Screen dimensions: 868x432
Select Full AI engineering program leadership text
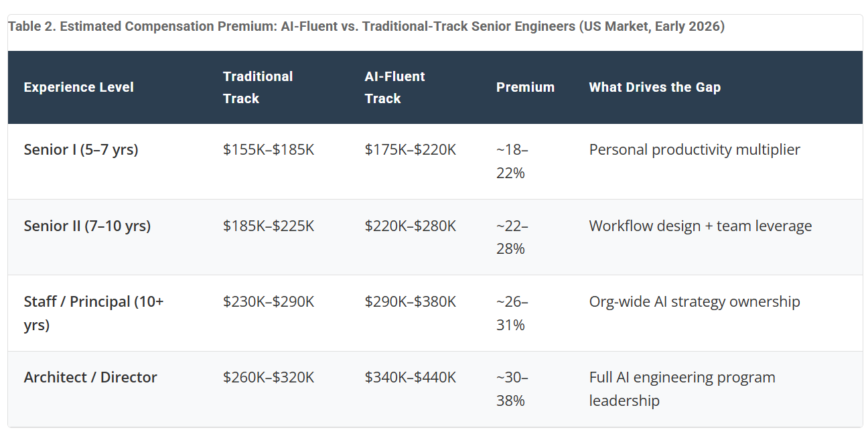tap(682, 388)
